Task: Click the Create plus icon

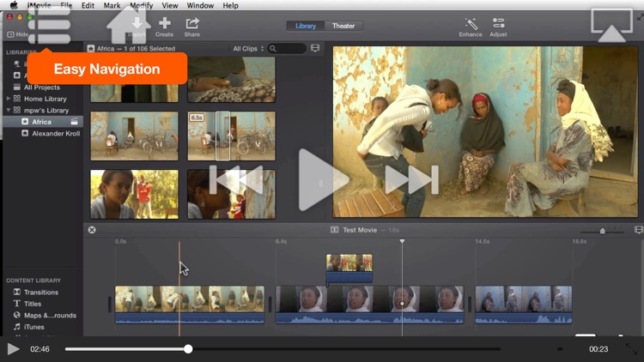Action: click(x=164, y=23)
